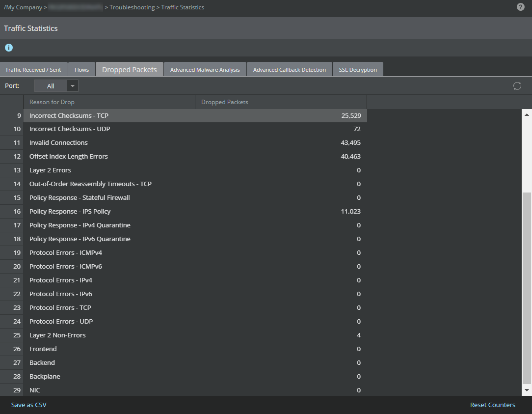532x414 pixels.
Task: Open Advanced Malware Analysis tab
Action: pyautogui.click(x=205, y=70)
